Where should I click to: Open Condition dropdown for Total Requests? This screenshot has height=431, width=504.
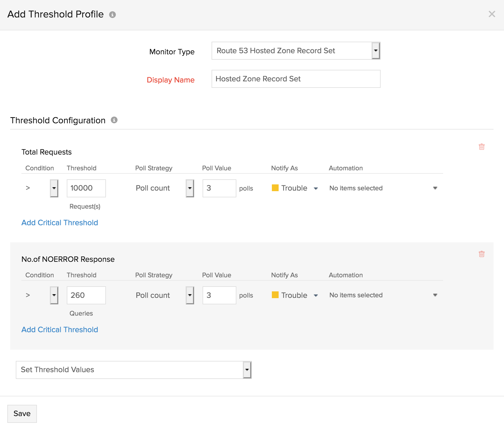(x=54, y=188)
